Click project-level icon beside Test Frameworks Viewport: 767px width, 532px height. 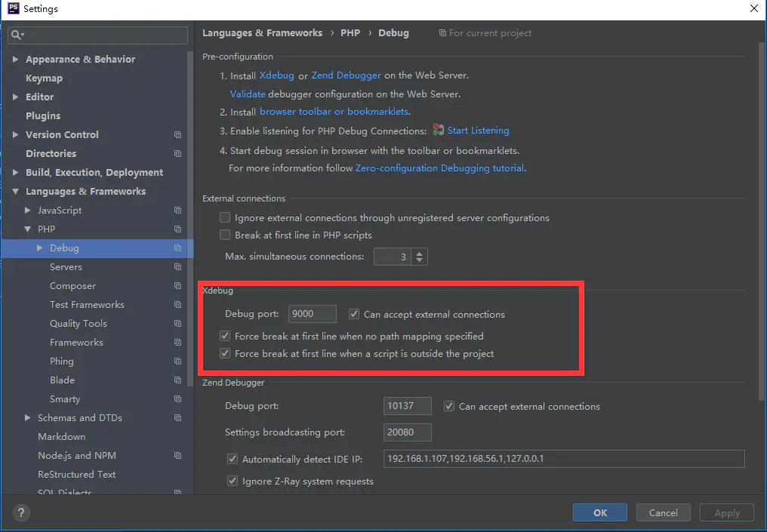[177, 305]
